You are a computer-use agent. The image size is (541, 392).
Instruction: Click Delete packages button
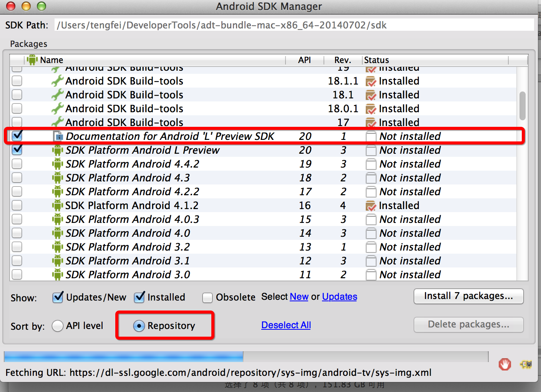click(x=469, y=325)
